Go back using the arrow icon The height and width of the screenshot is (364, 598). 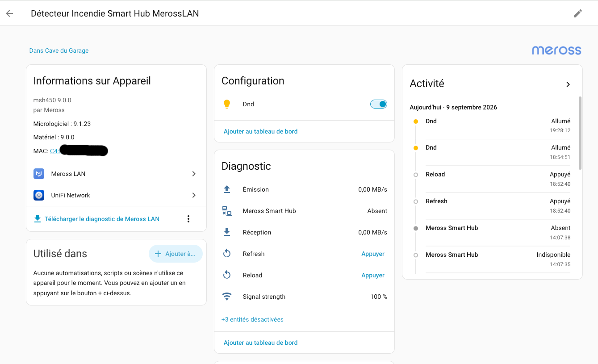9,13
